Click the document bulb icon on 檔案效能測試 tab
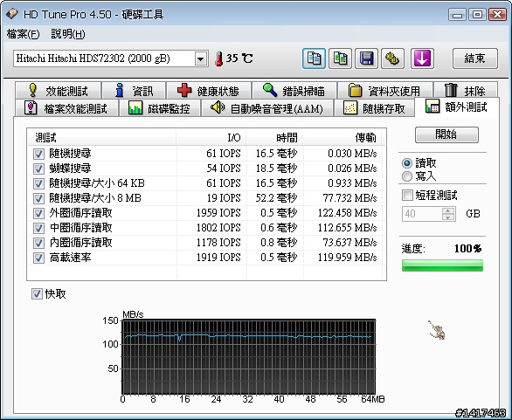This screenshot has width=512, height=420. pos(31,107)
